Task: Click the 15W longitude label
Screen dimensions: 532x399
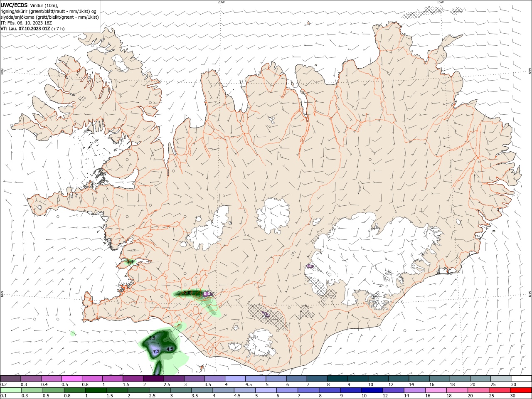Action: point(440,2)
